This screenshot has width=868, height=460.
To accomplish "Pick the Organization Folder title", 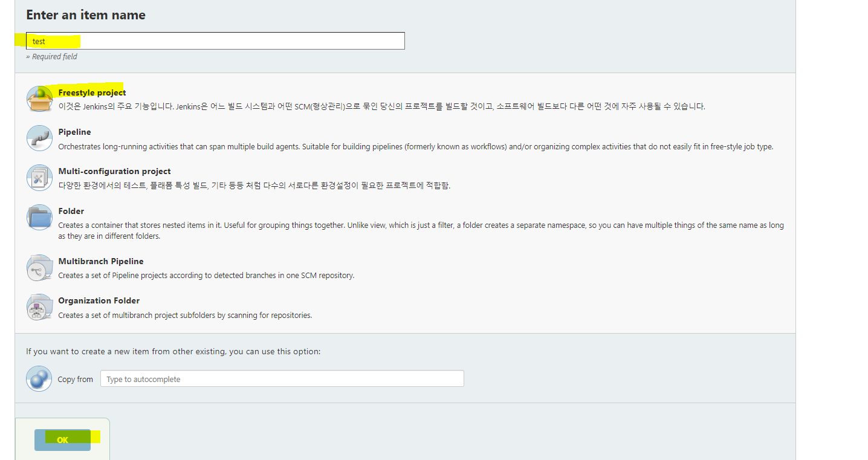I will tap(99, 300).
